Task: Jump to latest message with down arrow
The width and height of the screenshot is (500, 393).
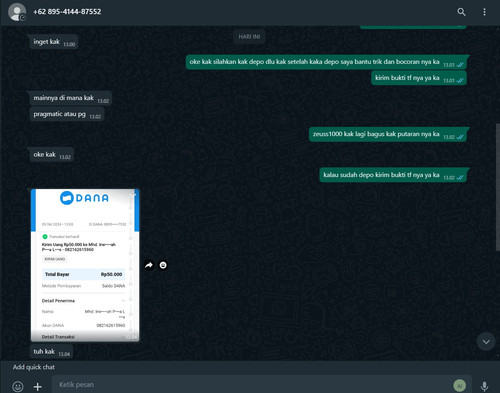Action: point(486,342)
